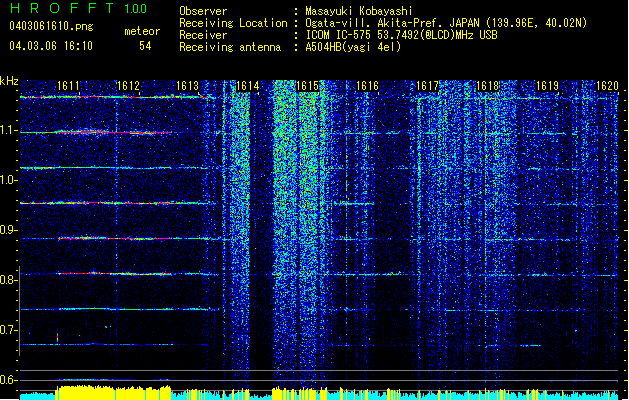Image resolution: width=629 pixels, height=400 pixels.
Task: Click the 1612 time marker
Action: 128,86
